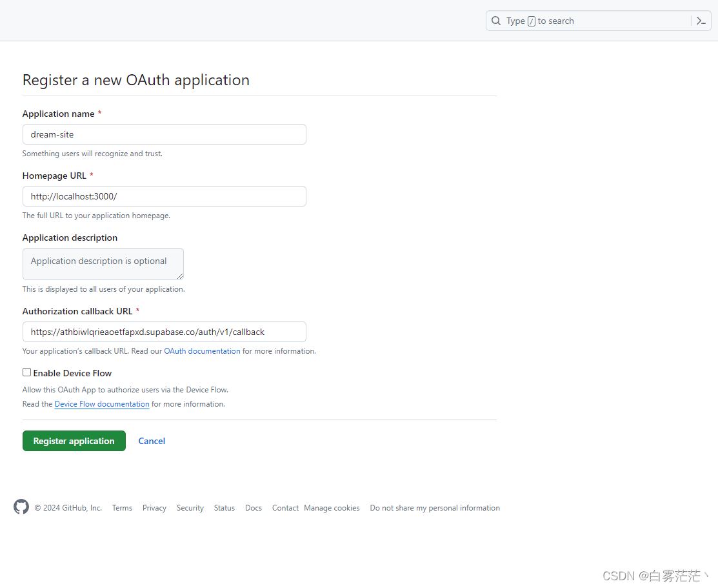Open the Device Flow documentation link
The height and width of the screenshot is (588, 718).
[x=101, y=403]
